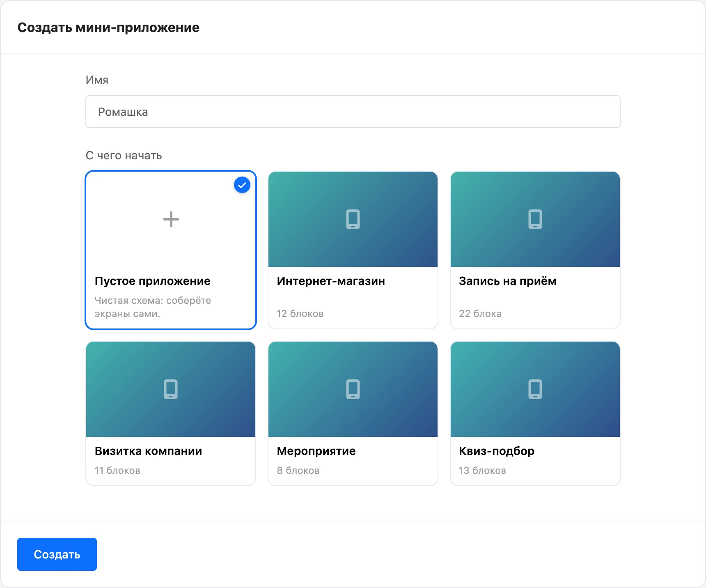Click phone icon on Интернет-магазин template
This screenshot has height=588, width=706.
pyautogui.click(x=353, y=219)
